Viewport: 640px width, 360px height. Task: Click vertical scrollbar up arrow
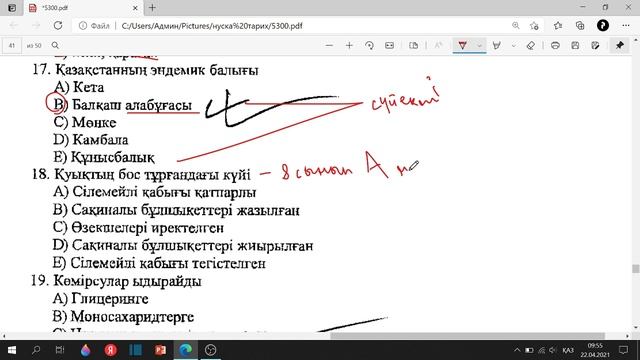(x=636, y=40)
